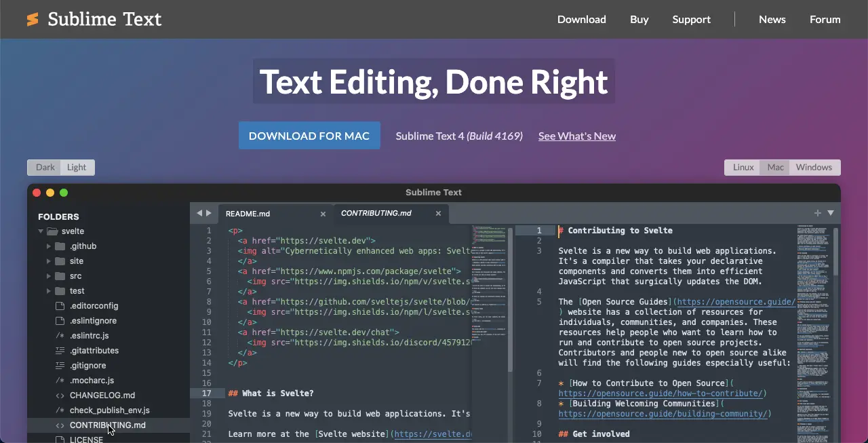Visit the Forum link
This screenshot has width=868, height=443.
(825, 20)
